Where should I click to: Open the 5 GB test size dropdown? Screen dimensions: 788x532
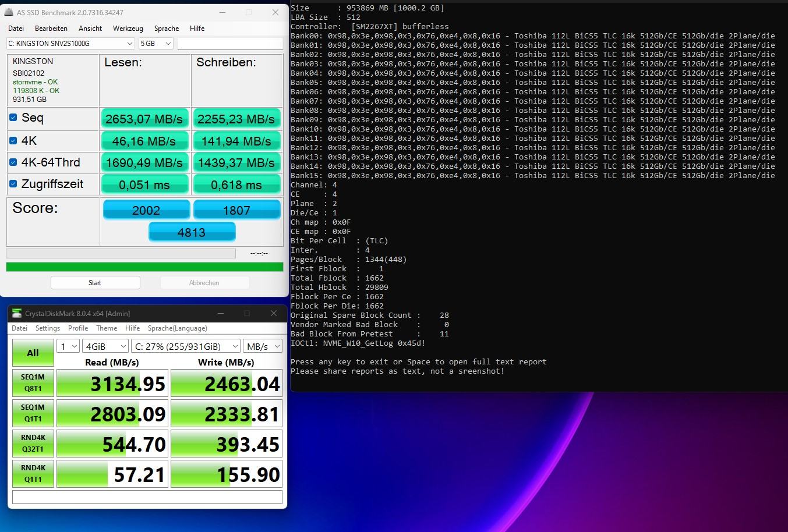point(156,44)
